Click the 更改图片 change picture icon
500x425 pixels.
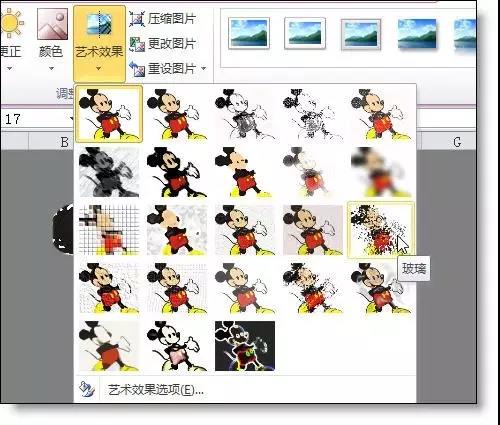click(x=137, y=44)
